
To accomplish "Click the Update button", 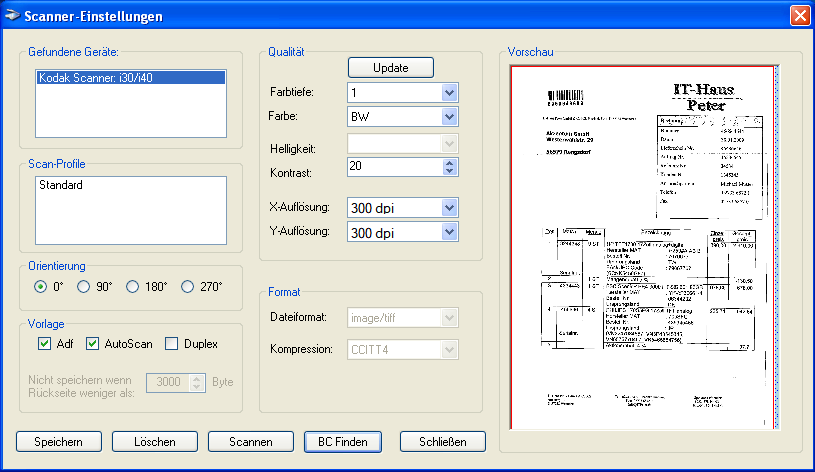I will click(391, 68).
